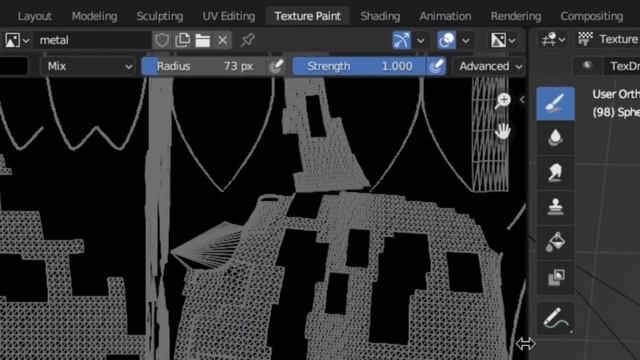Expand the sidebar with the small arrow
The height and width of the screenshot is (360, 640).
tap(522, 100)
